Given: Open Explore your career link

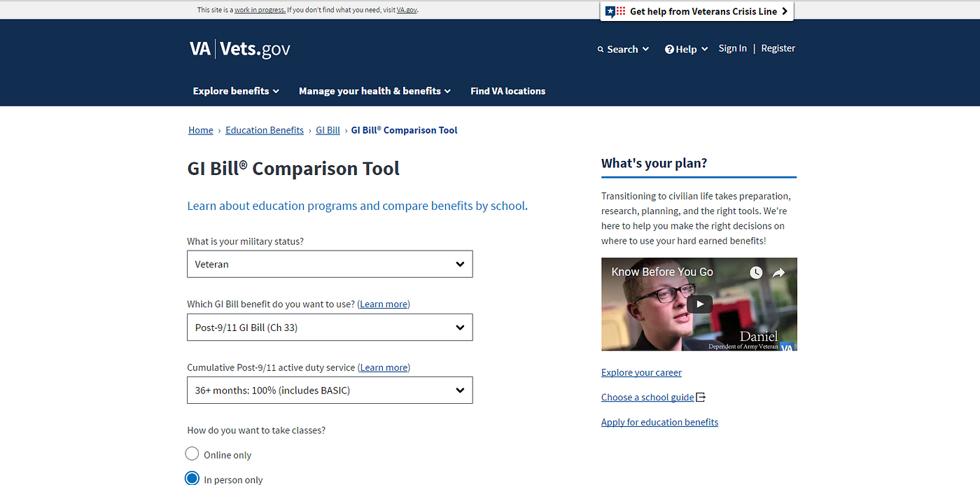Looking at the screenshot, I should pyautogui.click(x=641, y=372).
